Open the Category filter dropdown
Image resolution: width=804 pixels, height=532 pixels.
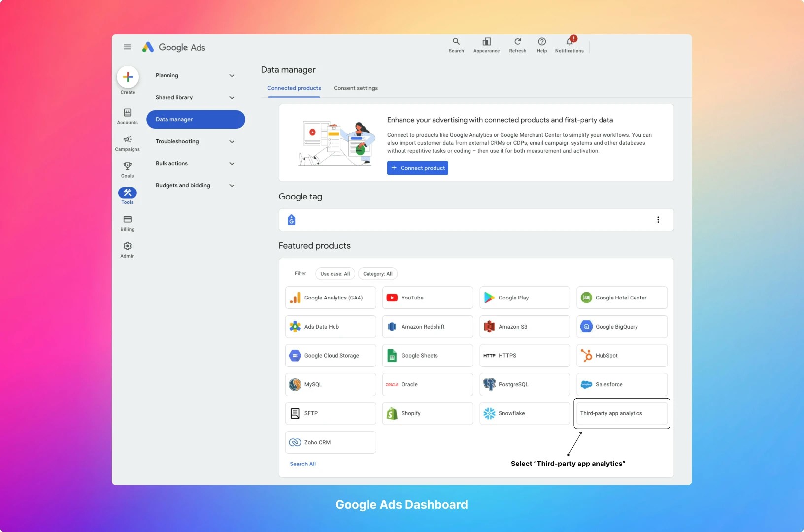point(378,274)
